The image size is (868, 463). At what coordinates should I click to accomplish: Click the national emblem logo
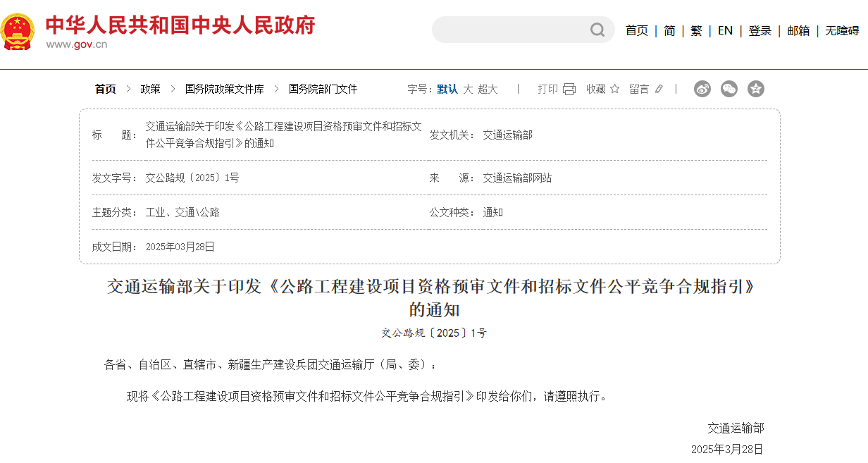point(18,30)
